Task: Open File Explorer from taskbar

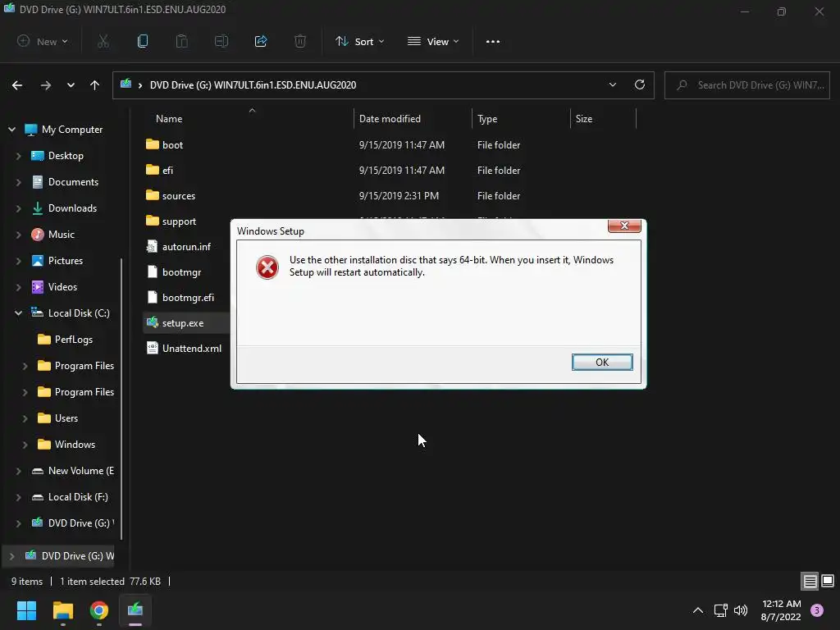Action: pos(62,610)
